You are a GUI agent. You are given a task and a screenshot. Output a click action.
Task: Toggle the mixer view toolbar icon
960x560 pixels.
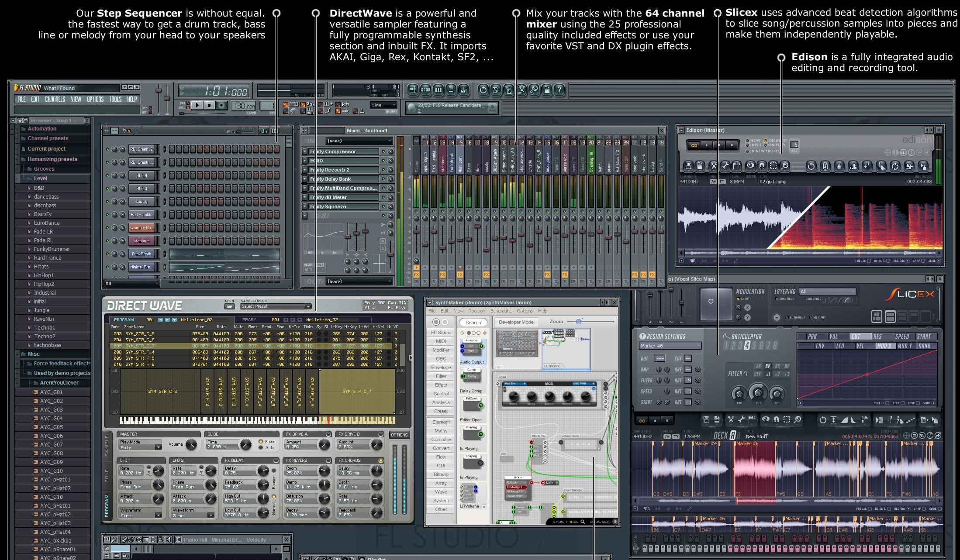[x=464, y=90]
